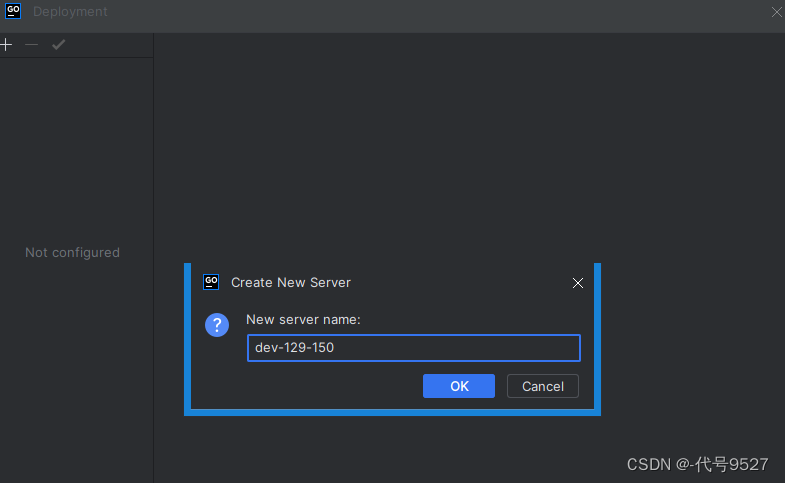Close the Deployment window
Viewport: 785px width, 483px height.
[776, 12]
